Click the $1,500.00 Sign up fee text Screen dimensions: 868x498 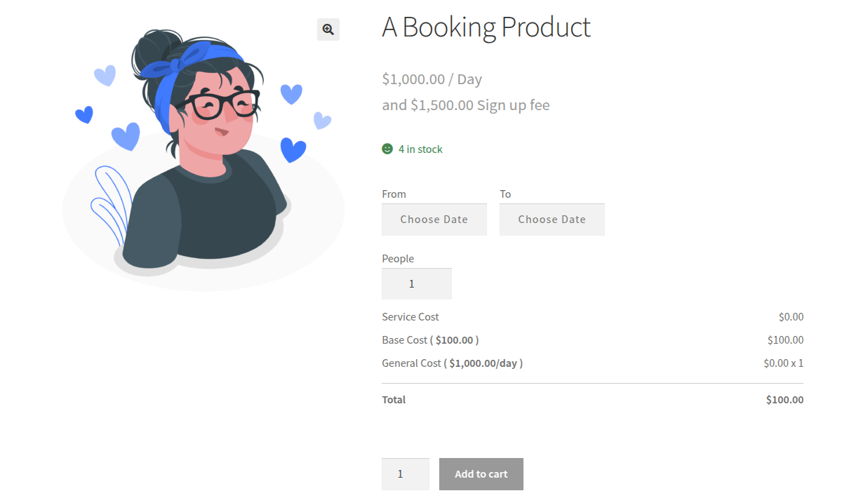coord(480,105)
